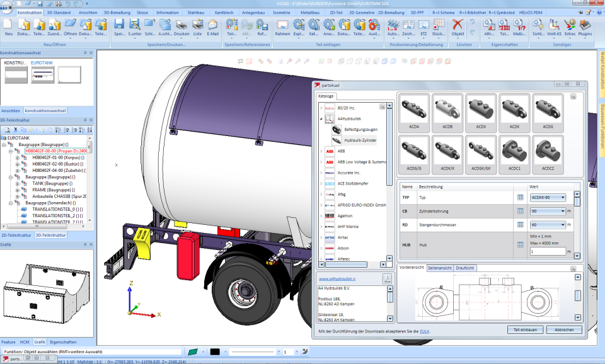Image resolution: width=605 pixels, height=364 pixels.
Task: Click the Drucken (print) ribbon icon
Action: (181, 25)
